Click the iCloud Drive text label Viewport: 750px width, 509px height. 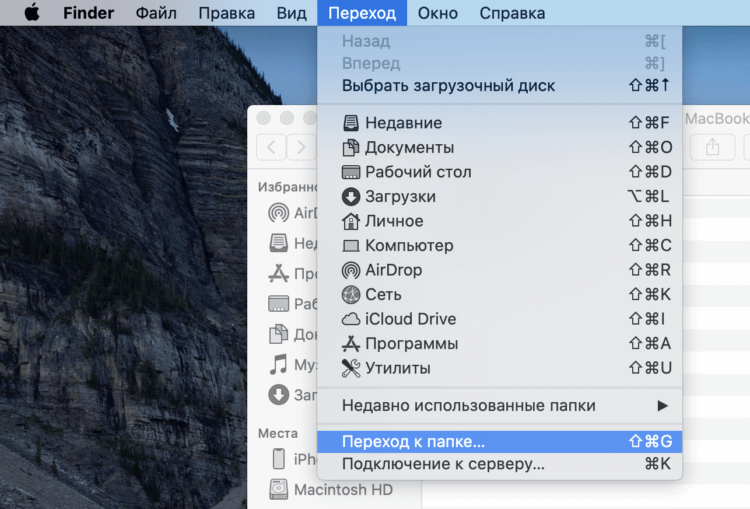[x=410, y=319]
